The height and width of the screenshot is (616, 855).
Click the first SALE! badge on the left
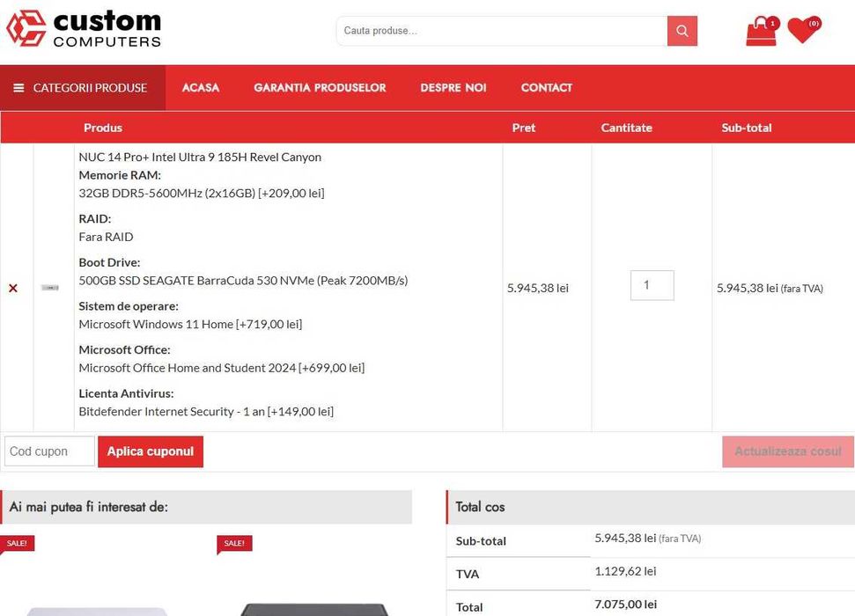17,544
